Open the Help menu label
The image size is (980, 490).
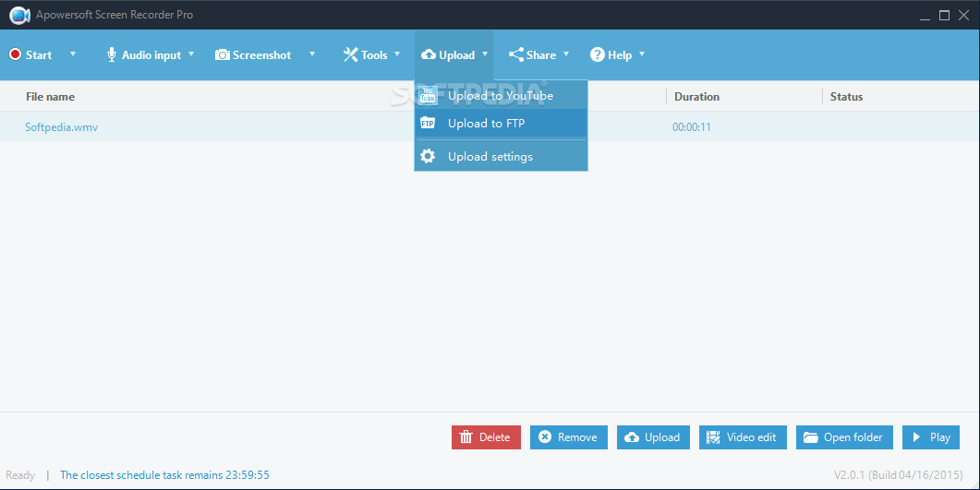click(x=620, y=55)
